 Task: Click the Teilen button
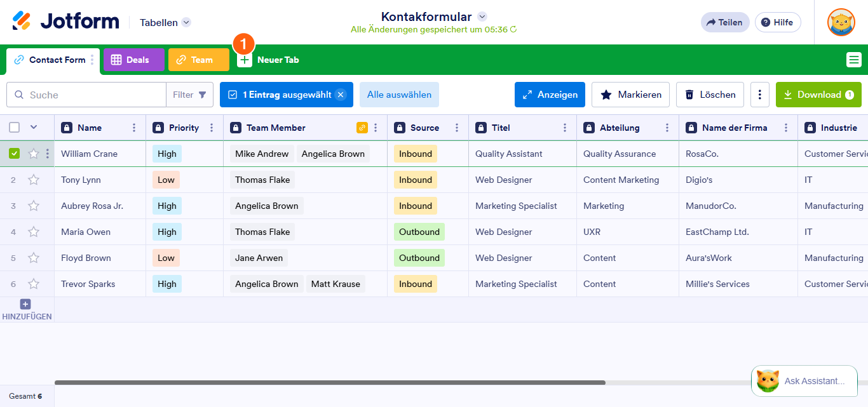pyautogui.click(x=724, y=22)
